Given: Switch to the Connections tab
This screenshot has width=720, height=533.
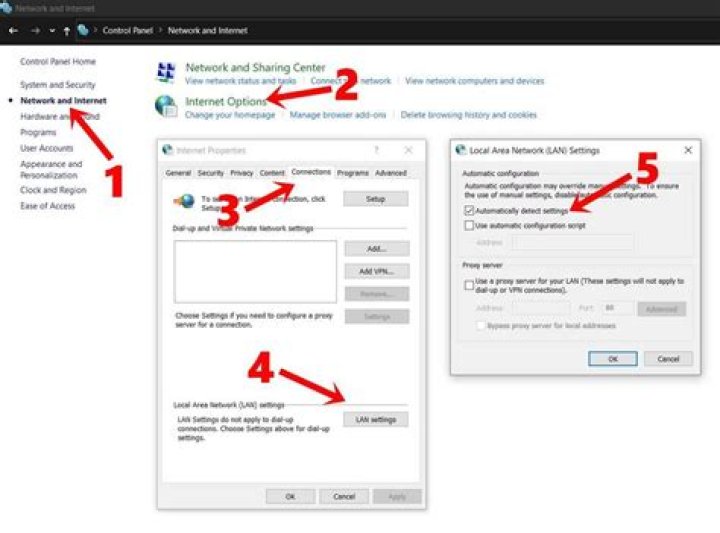Looking at the screenshot, I should pos(311,172).
